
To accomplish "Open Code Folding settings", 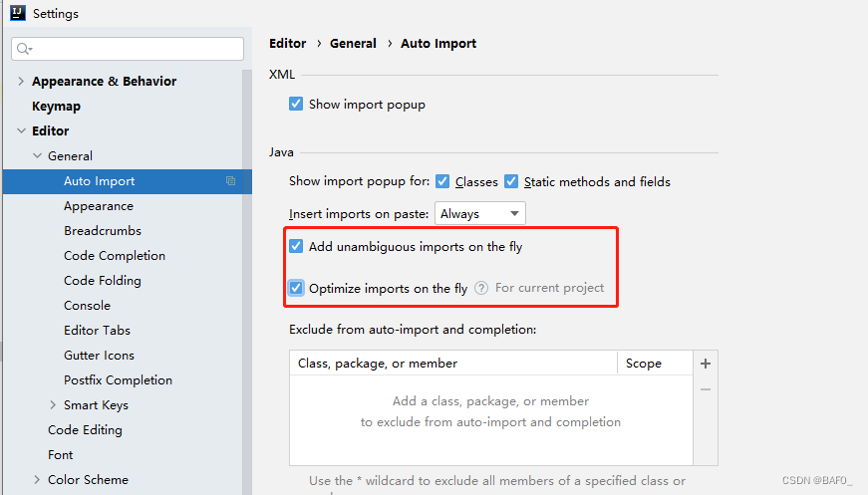I will [103, 281].
